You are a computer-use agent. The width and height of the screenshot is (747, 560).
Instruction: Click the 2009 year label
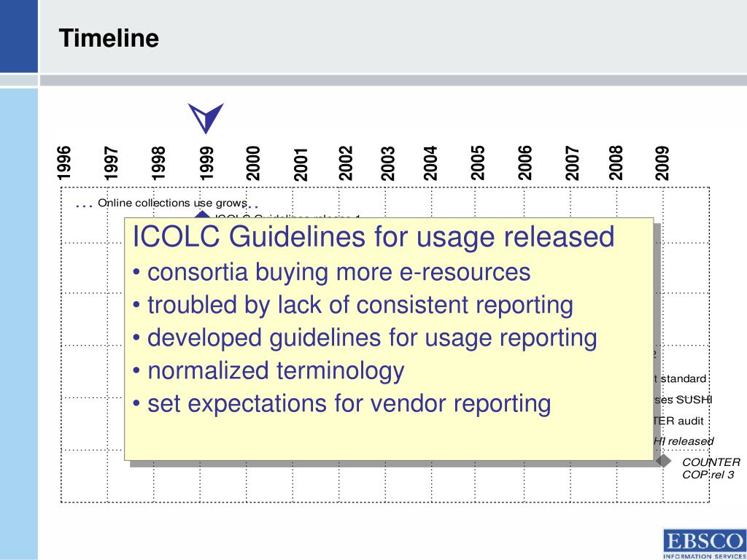pyautogui.click(x=662, y=163)
